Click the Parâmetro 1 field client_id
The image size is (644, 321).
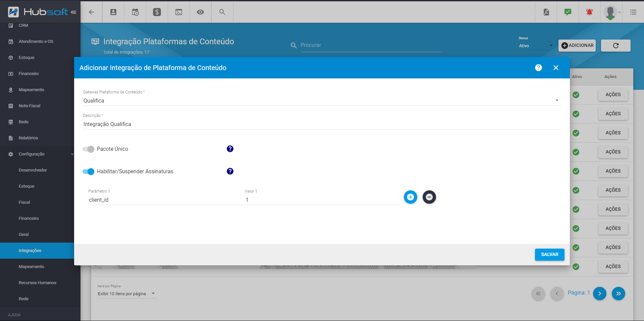(x=165, y=200)
